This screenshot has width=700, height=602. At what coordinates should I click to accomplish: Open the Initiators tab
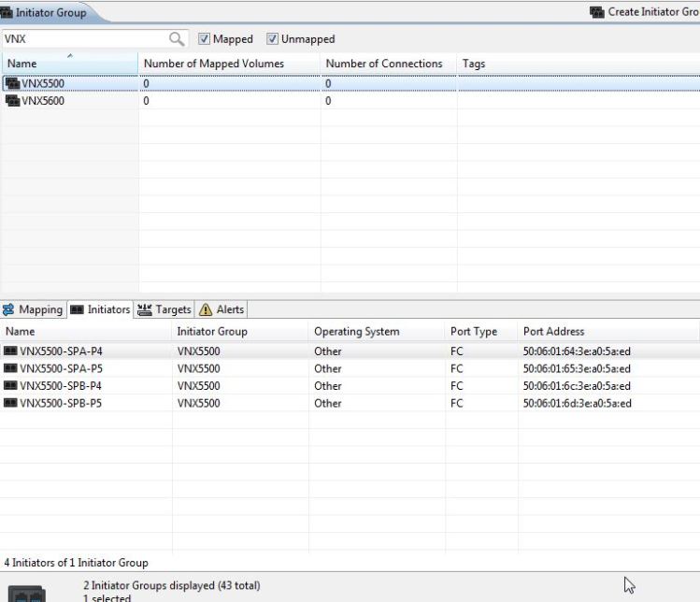tap(100, 309)
